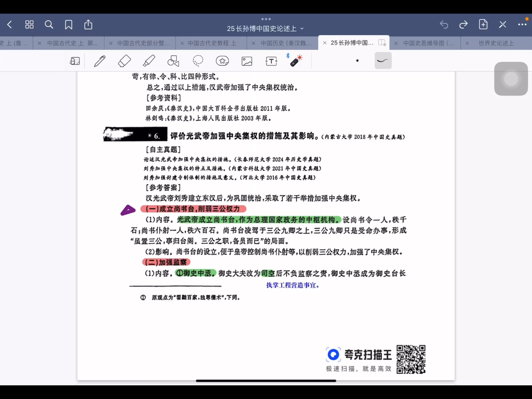Select the zoom window tool
This screenshot has height=399, width=532.
(x=75, y=61)
